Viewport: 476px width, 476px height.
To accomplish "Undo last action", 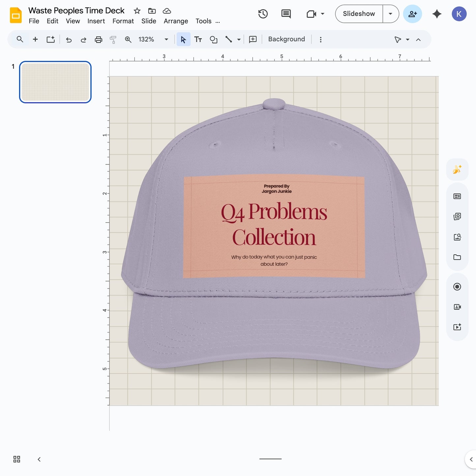I will [x=69, y=40].
